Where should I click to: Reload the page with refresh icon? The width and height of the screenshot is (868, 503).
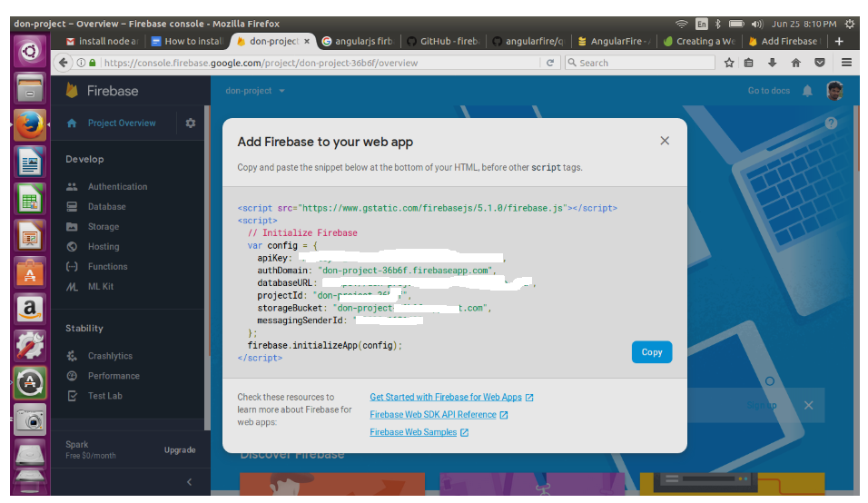[550, 63]
